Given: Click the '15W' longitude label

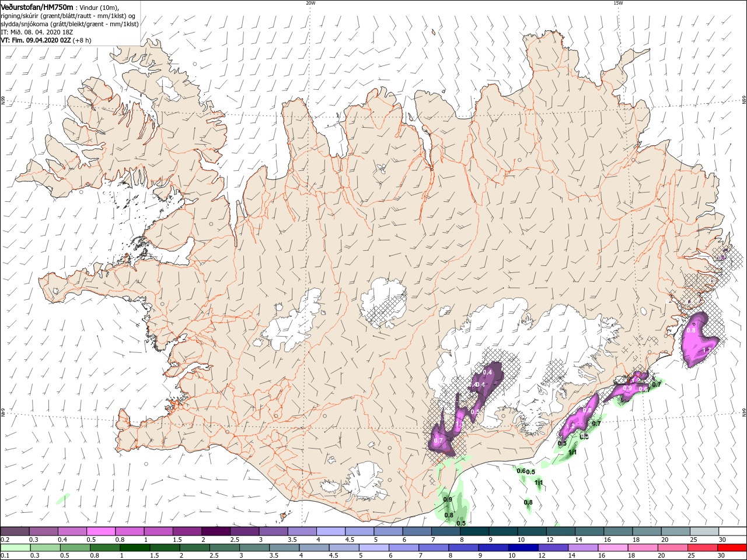Looking at the screenshot, I should [x=618, y=3].
